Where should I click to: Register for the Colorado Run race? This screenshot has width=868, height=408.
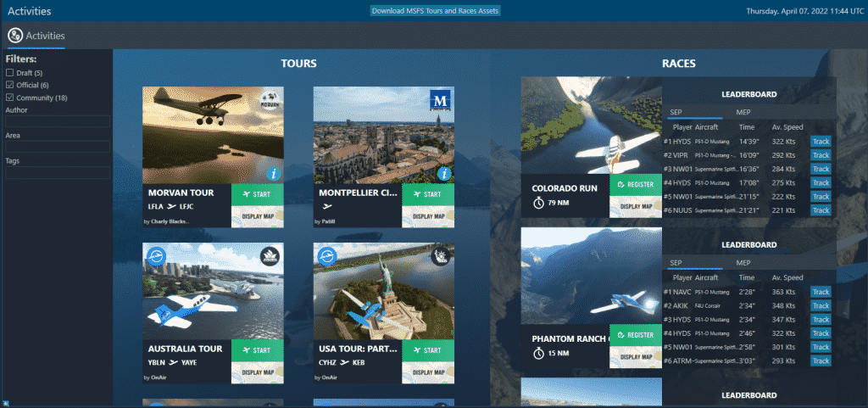point(636,184)
